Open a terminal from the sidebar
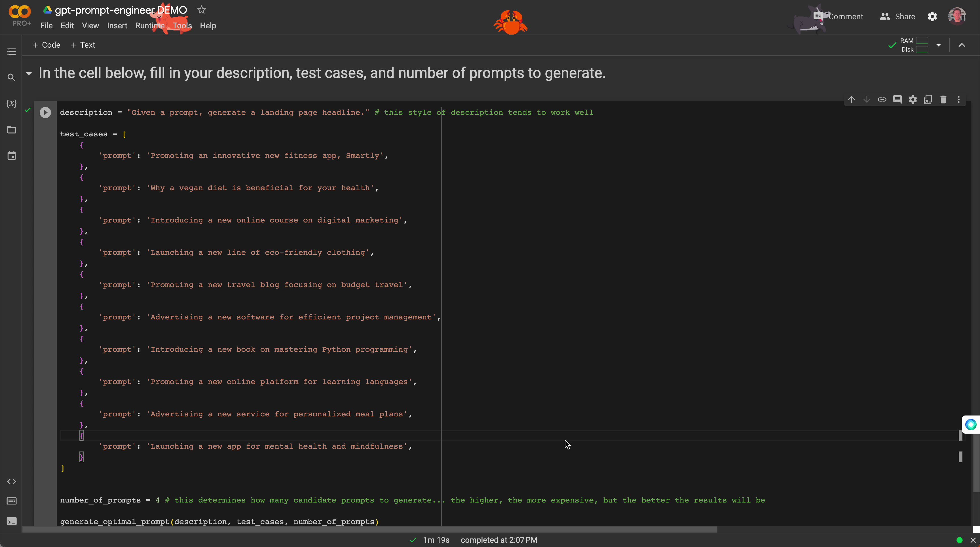This screenshot has height=547, width=980. pos(11,521)
